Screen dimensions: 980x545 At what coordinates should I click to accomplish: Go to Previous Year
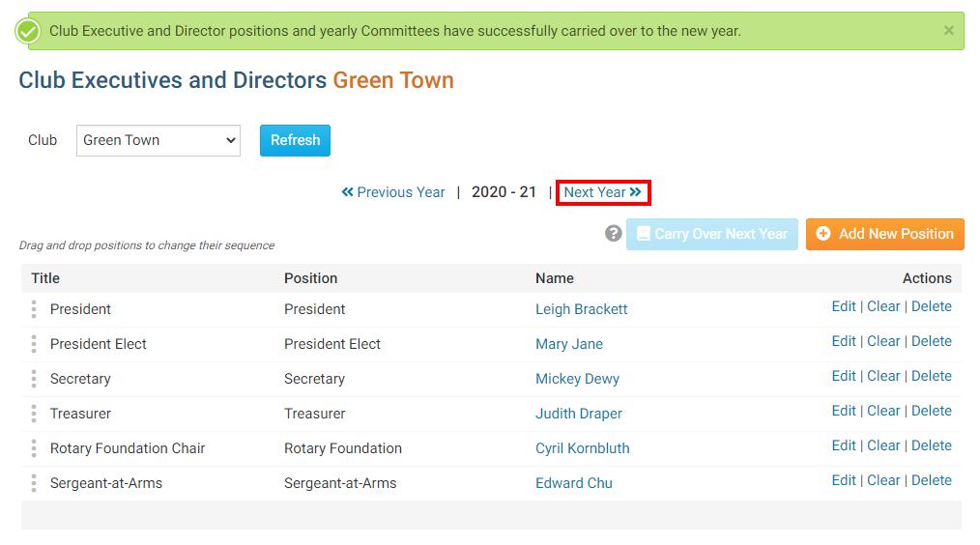click(393, 192)
